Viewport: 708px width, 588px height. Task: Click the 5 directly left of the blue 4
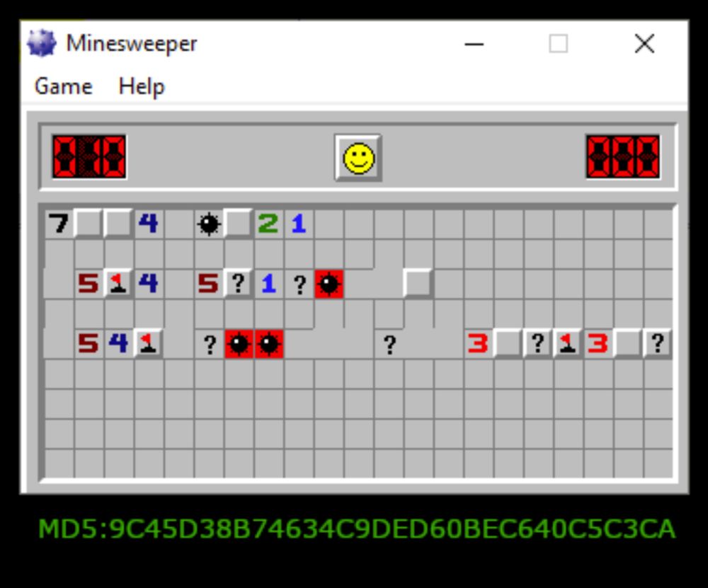88,344
